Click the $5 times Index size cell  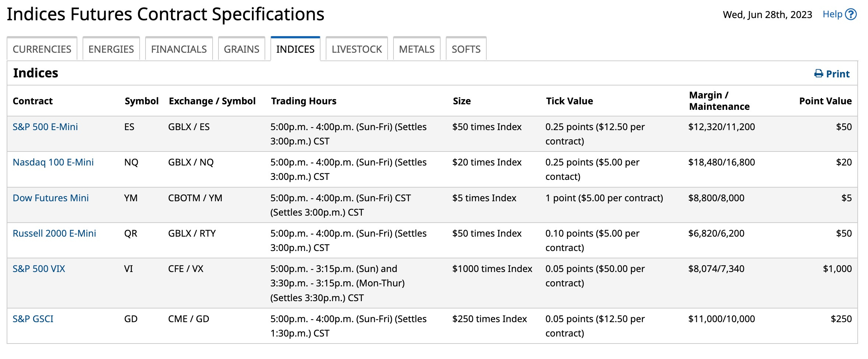tap(484, 198)
